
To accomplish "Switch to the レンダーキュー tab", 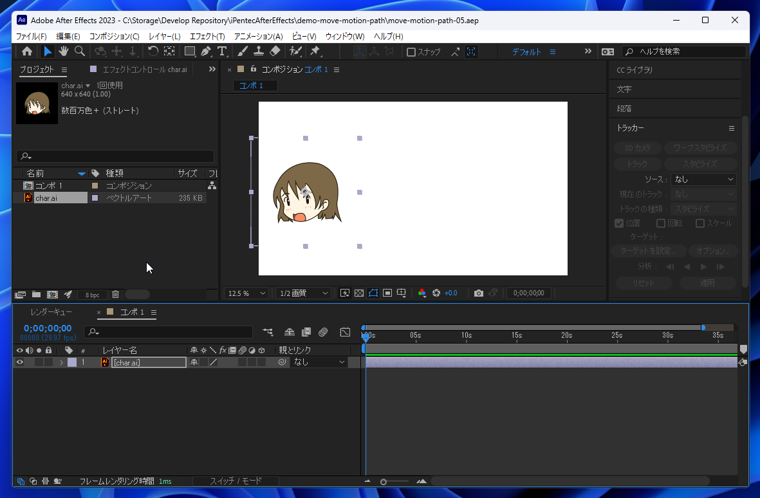I will coord(50,313).
